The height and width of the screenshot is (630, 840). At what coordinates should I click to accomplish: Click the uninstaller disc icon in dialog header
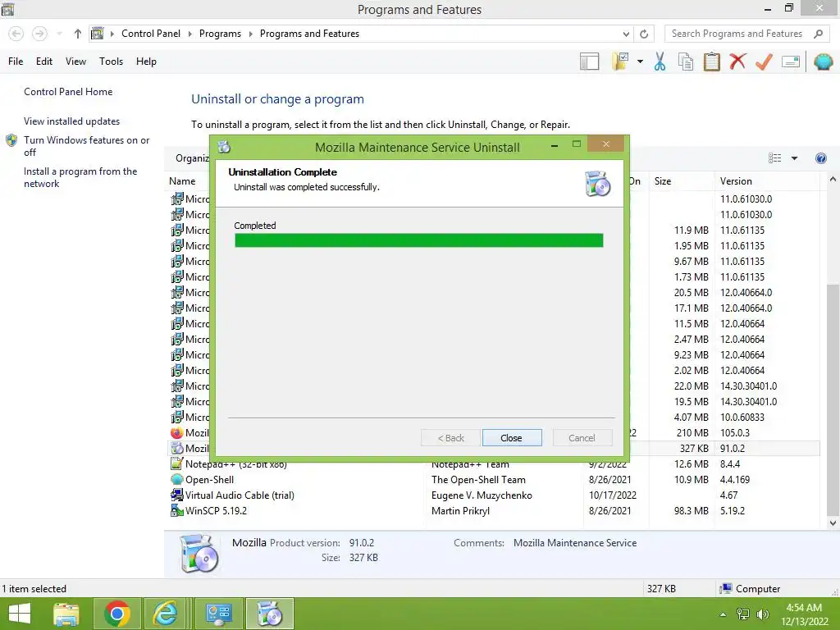pos(597,183)
